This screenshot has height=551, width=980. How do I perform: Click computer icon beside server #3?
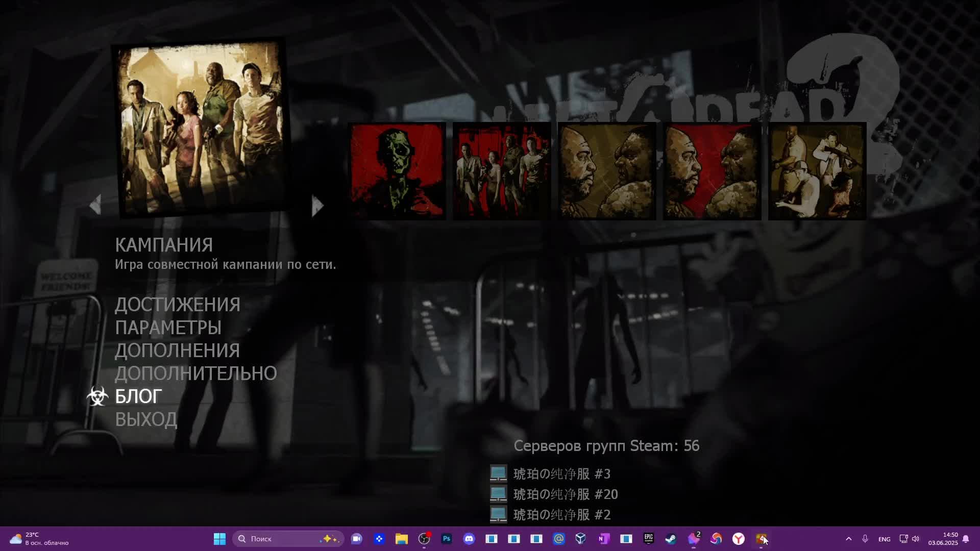pyautogui.click(x=498, y=473)
